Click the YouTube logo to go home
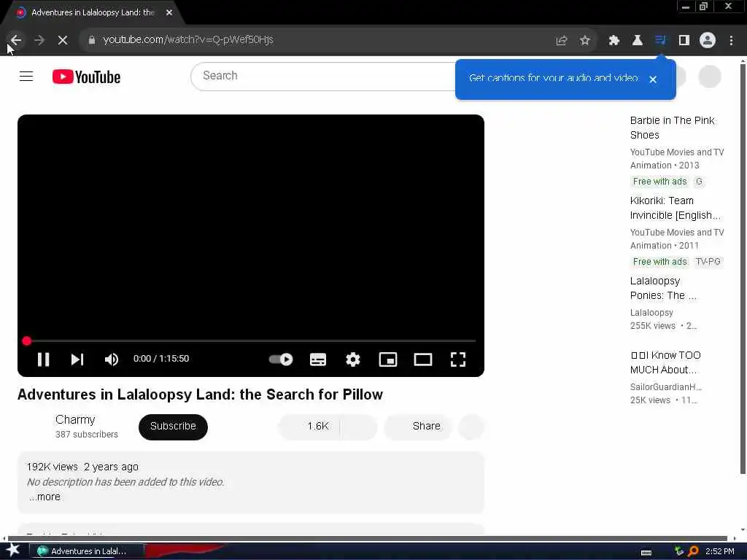 pyautogui.click(x=86, y=77)
